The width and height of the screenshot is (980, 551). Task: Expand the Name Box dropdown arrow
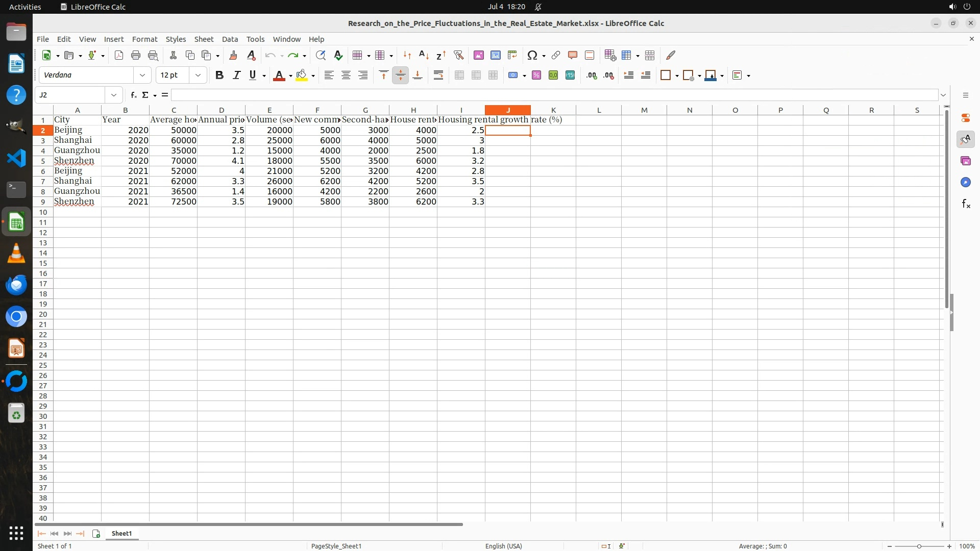coord(114,95)
